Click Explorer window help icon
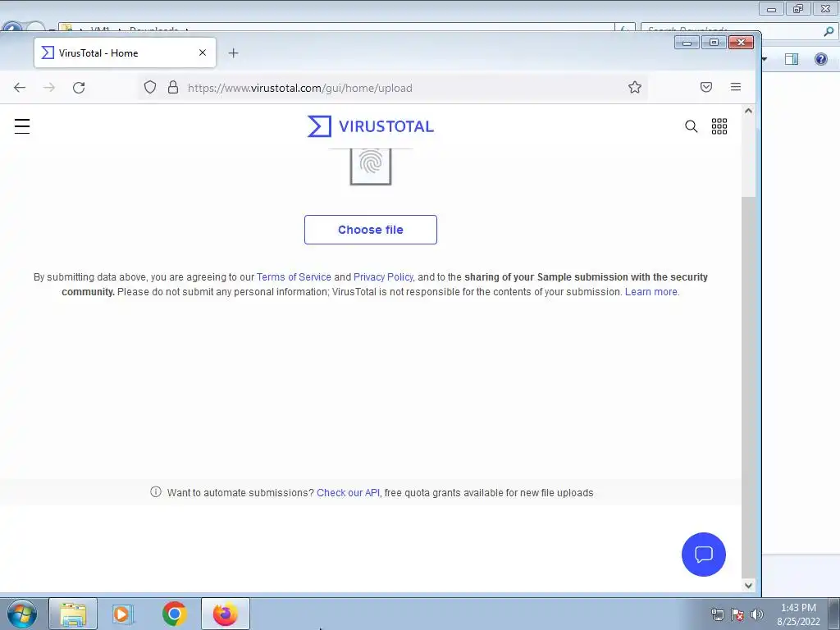The image size is (840, 630). pyautogui.click(x=820, y=59)
